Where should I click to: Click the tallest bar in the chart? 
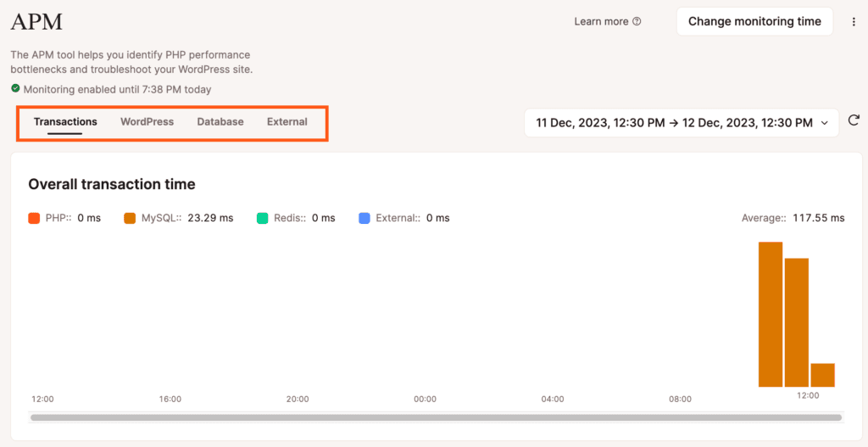(x=770, y=314)
